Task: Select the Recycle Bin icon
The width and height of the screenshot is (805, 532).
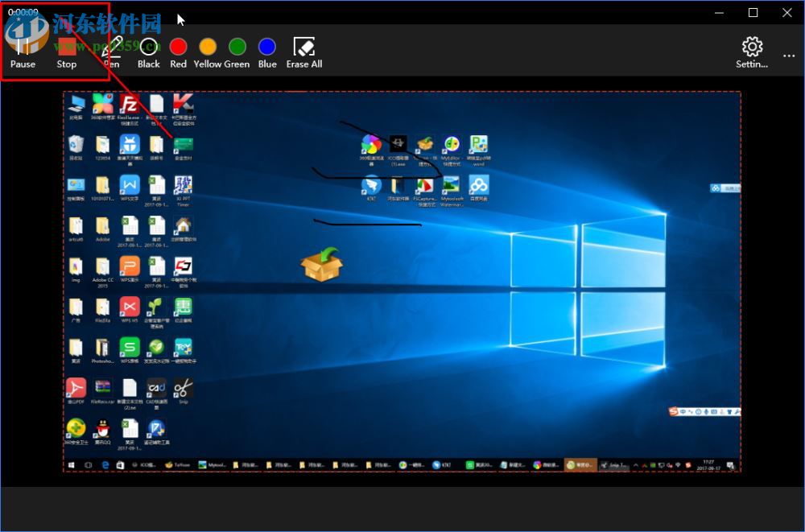Action: click(x=76, y=148)
